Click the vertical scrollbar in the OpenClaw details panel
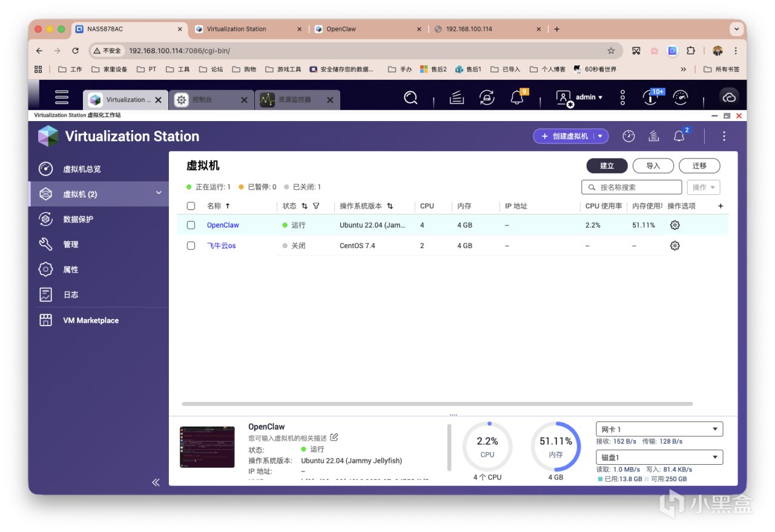Image resolution: width=775 pixels, height=532 pixels. (x=449, y=447)
